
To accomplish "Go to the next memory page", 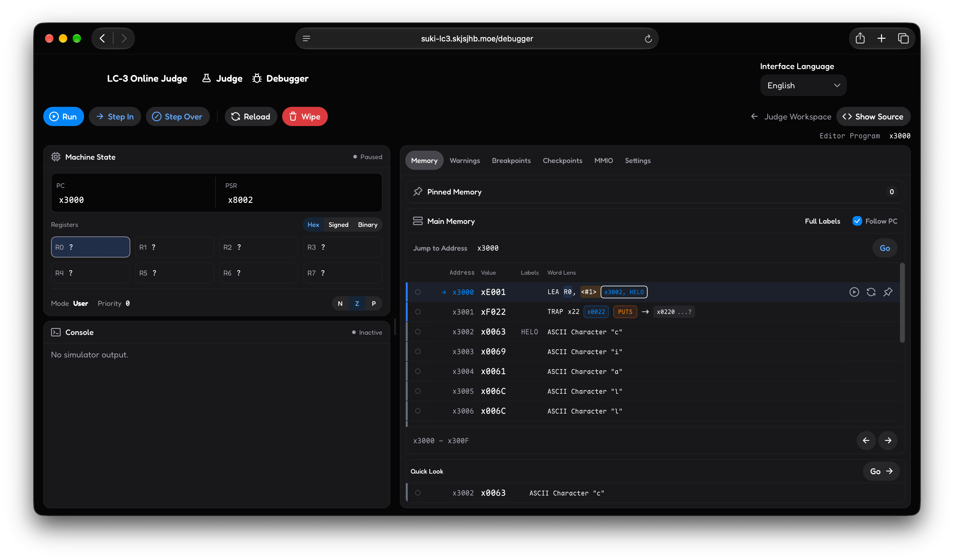I will click(888, 441).
